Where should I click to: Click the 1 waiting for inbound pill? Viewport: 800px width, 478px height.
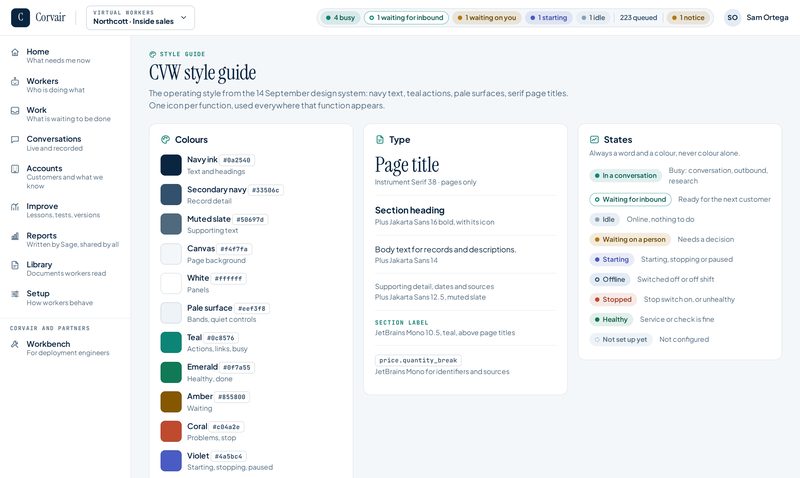pyautogui.click(x=406, y=17)
